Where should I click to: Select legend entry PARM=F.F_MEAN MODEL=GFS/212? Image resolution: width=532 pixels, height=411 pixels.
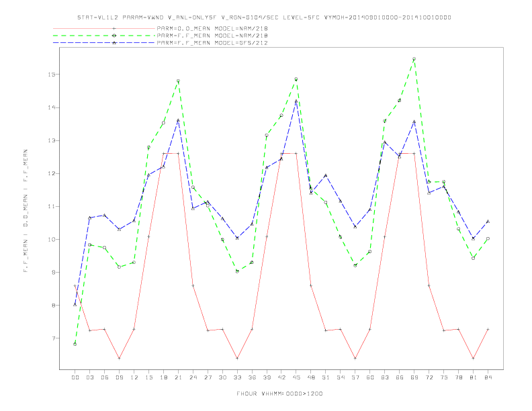(212, 43)
